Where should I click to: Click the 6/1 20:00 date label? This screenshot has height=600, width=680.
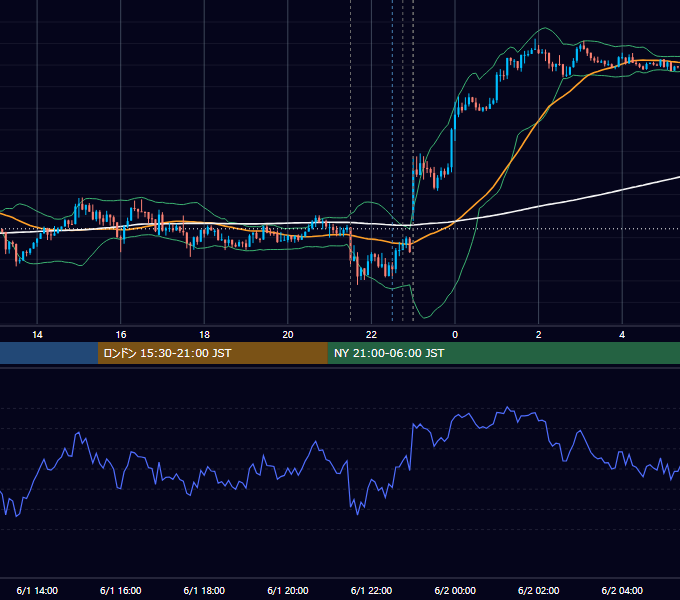[x=288, y=590]
